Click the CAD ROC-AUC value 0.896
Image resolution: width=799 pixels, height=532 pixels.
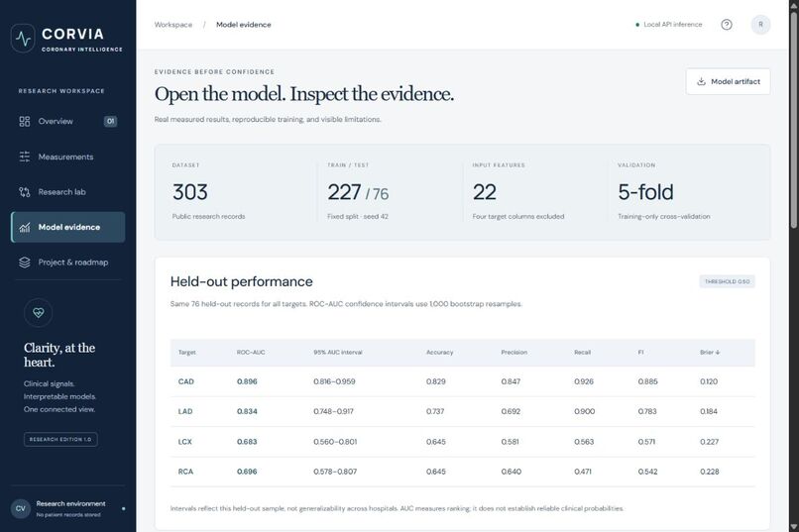point(247,381)
